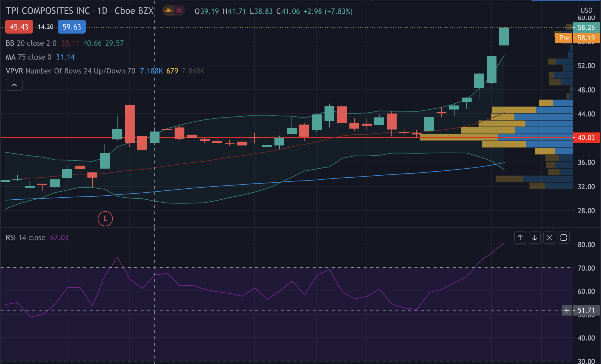Open the USD currency dropdown
The height and width of the screenshot is (364, 601).
(x=586, y=10)
